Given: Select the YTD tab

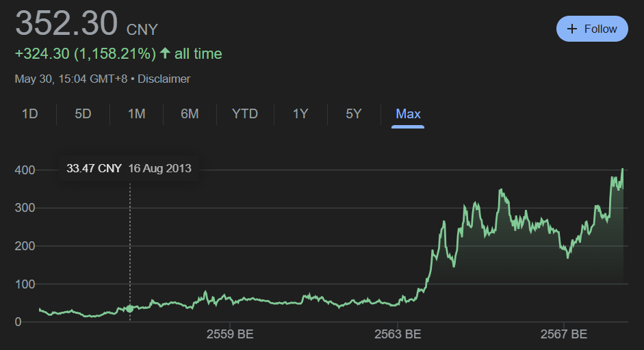Looking at the screenshot, I should click(245, 113).
